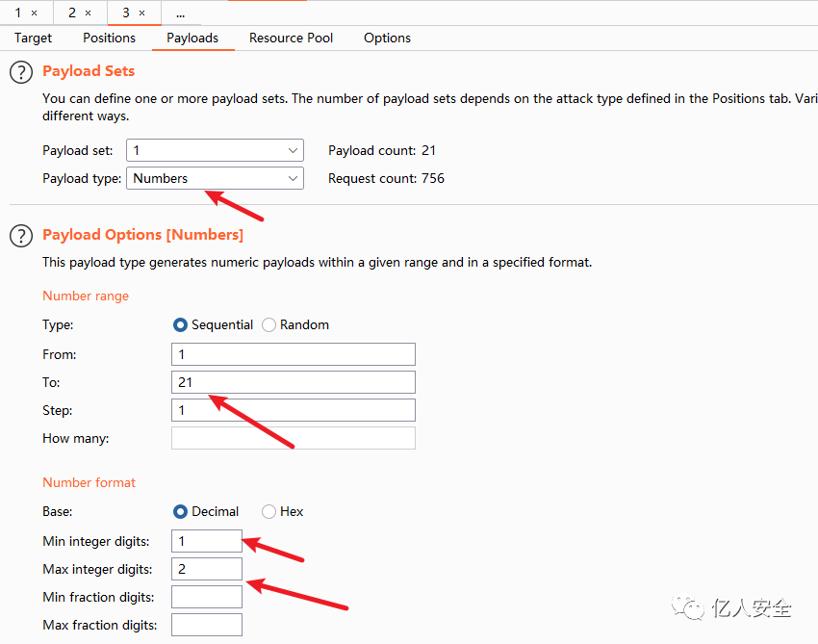
Task: Click the Min integer digits field
Action: 207,541
